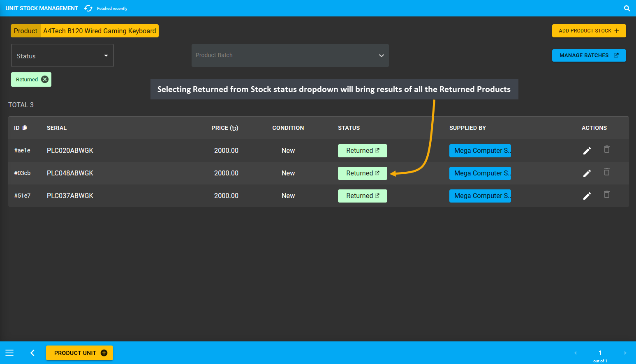636x364 pixels.
Task: Go to previous page arrow
Action: [x=576, y=353]
